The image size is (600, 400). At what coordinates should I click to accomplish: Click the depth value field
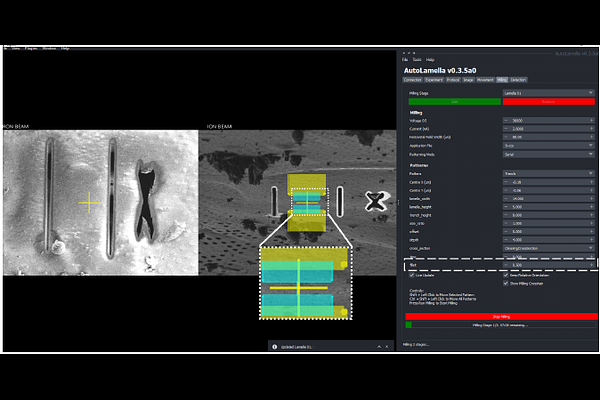tap(548, 240)
